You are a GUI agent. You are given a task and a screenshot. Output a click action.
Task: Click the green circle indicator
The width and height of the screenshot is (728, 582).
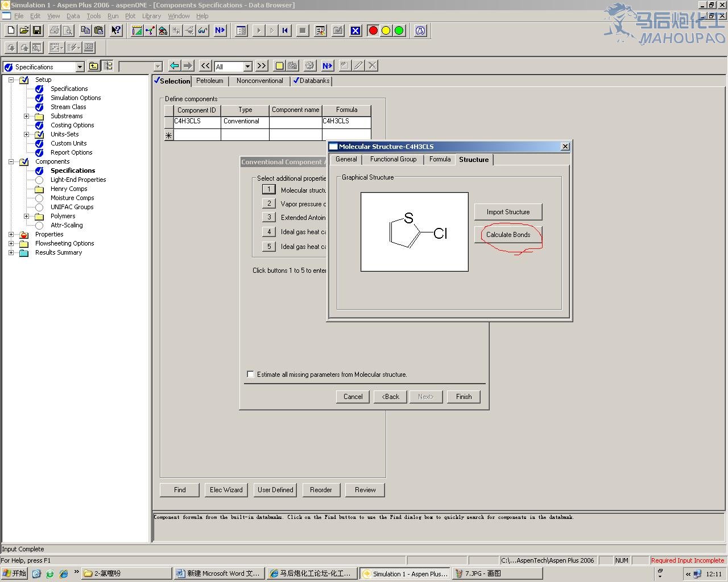tap(399, 31)
